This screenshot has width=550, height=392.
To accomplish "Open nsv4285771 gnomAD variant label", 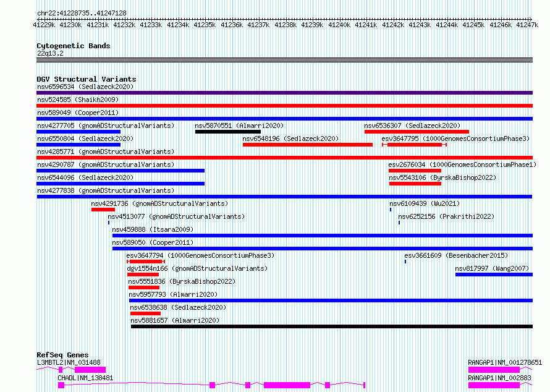I will [106, 151].
